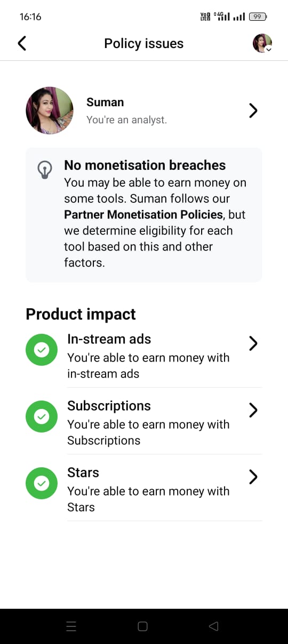Open In-stream ads details chevron
This screenshot has width=288, height=644.
tap(253, 343)
